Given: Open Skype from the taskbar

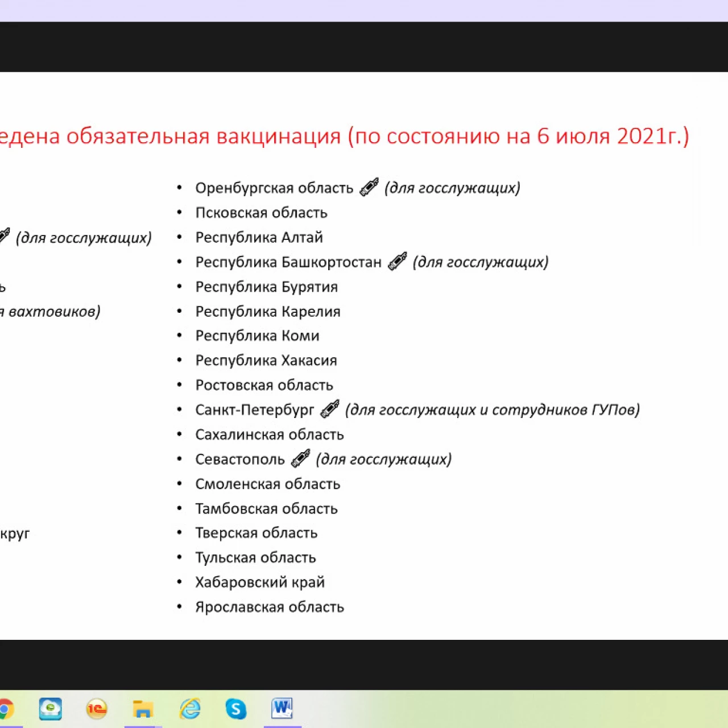Looking at the screenshot, I should pyautogui.click(x=236, y=709).
